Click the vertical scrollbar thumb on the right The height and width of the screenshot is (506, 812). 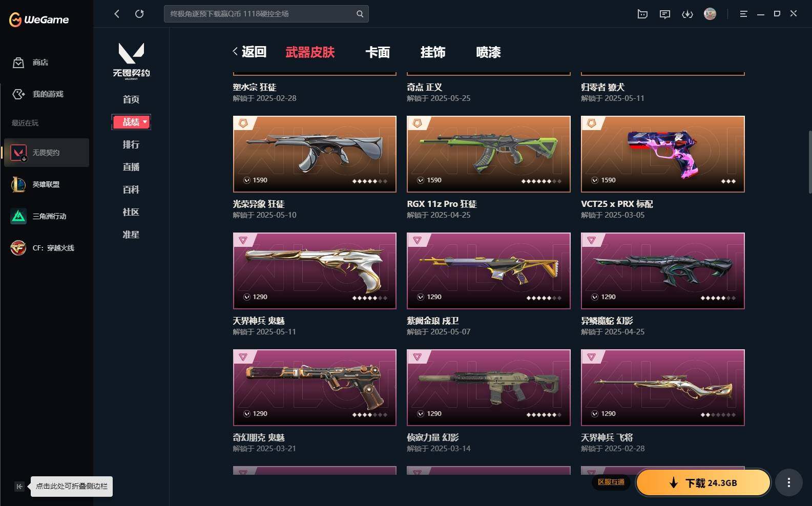coord(810,162)
